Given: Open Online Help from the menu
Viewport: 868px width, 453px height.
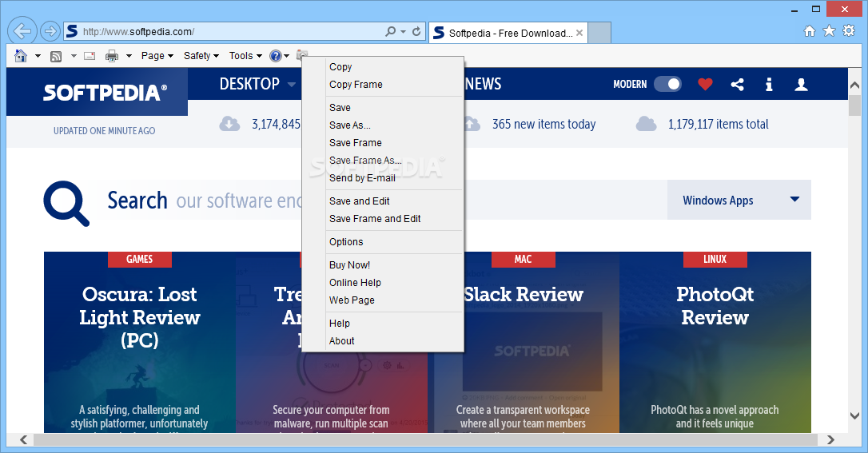Looking at the screenshot, I should pyautogui.click(x=355, y=283).
